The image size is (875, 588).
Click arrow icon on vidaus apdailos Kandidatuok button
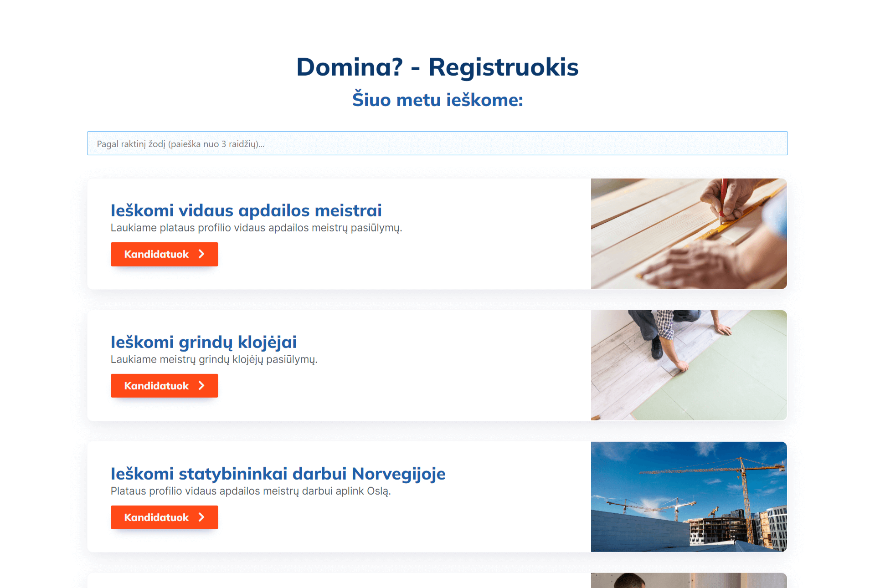(201, 254)
